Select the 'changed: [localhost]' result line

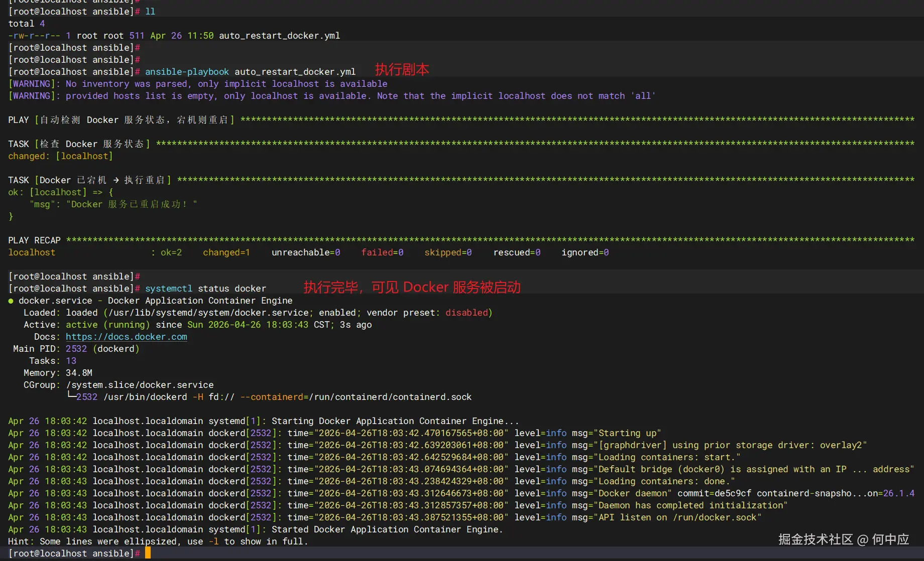(x=60, y=156)
